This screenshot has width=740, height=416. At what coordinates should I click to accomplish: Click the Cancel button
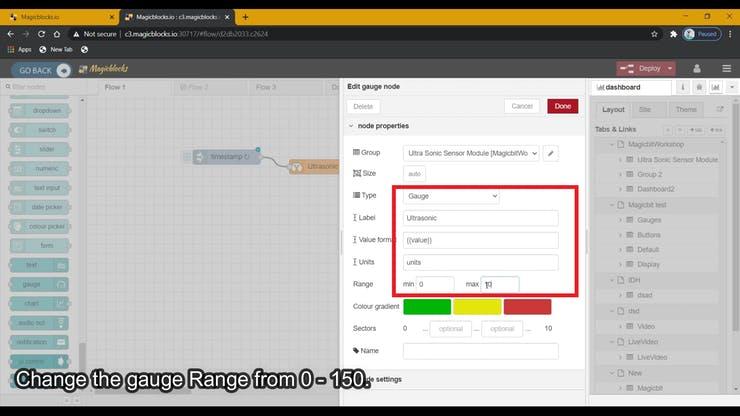[x=522, y=106]
